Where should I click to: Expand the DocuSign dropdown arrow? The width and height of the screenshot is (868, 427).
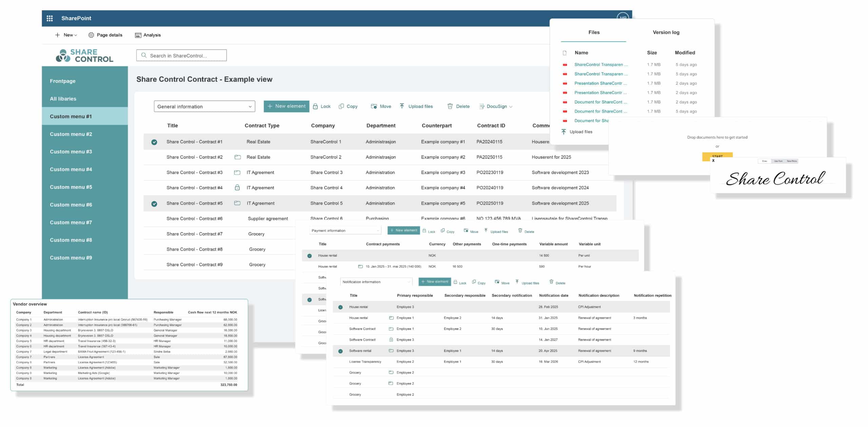(x=511, y=107)
